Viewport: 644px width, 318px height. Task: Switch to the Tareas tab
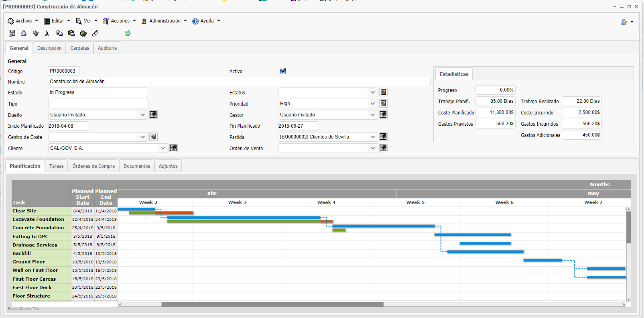click(x=57, y=166)
